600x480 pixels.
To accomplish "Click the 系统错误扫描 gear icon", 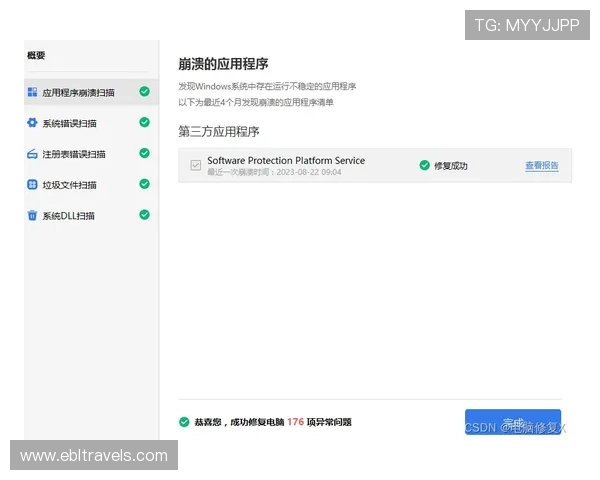I will (x=33, y=122).
